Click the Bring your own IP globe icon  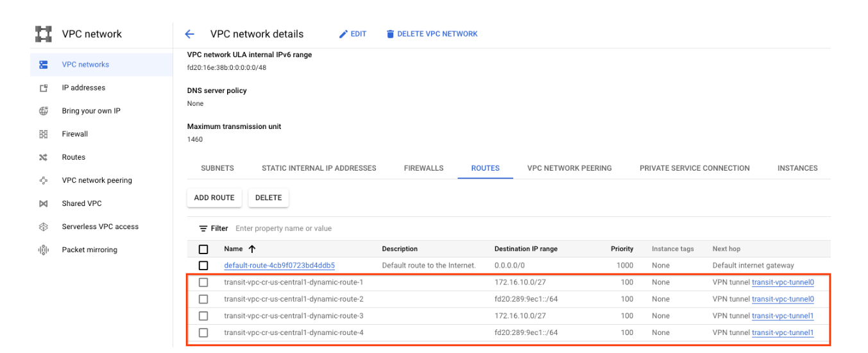point(44,111)
